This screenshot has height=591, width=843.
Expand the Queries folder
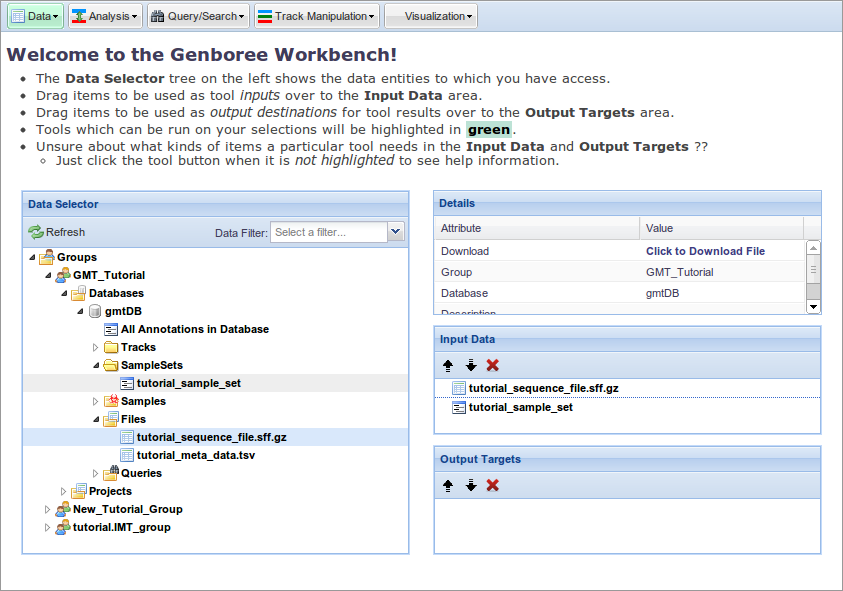96,474
